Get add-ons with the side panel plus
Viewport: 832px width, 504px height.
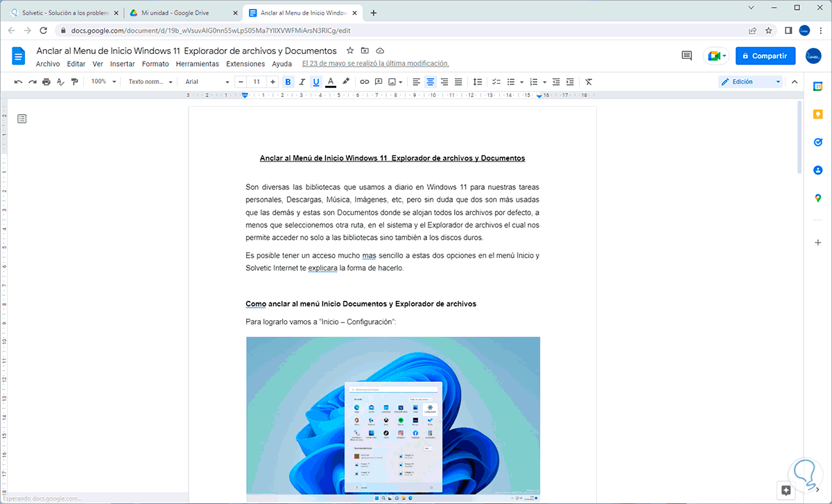[x=818, y=243]
